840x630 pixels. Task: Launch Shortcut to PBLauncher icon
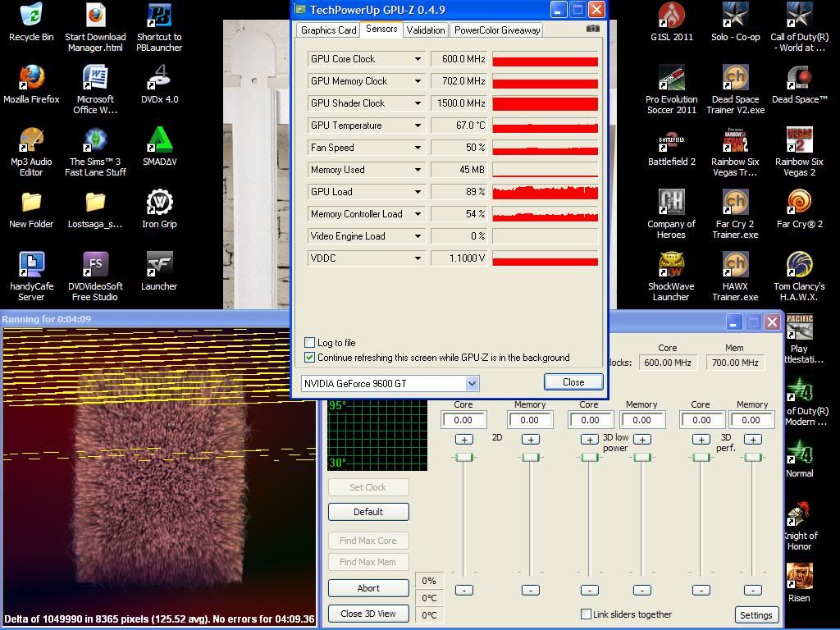coord(159,27)
